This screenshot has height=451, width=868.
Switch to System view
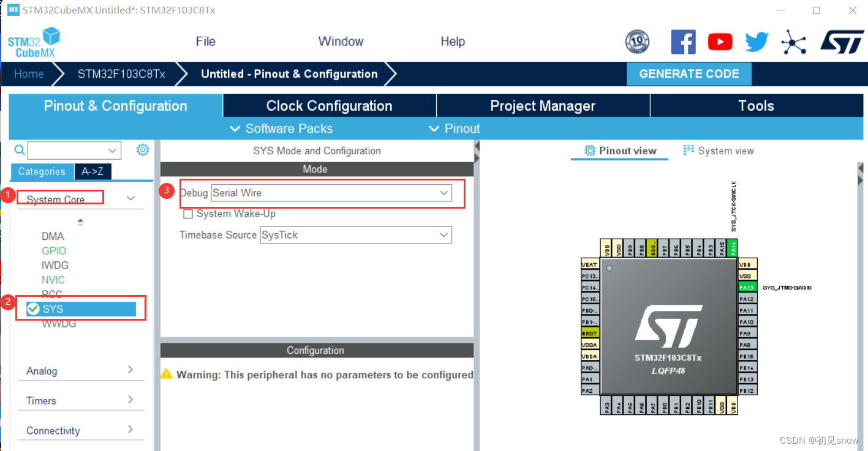click(x=719, y=151)
